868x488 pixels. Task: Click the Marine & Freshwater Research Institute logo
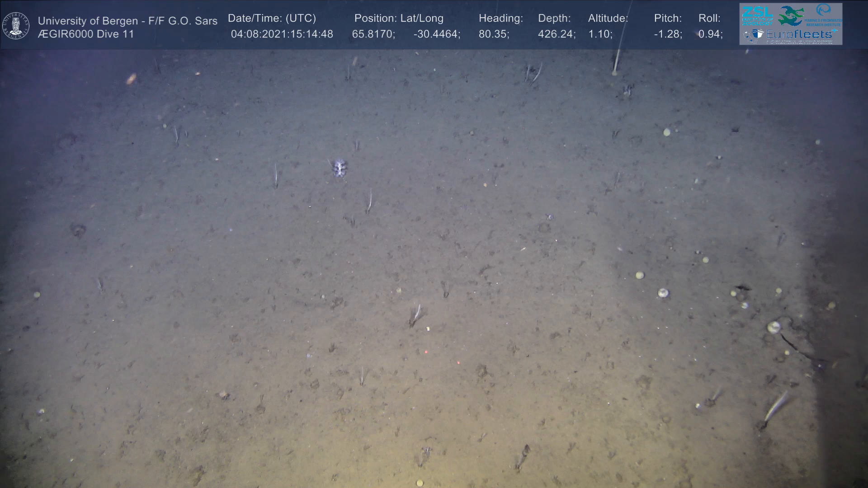click(824, 14)
